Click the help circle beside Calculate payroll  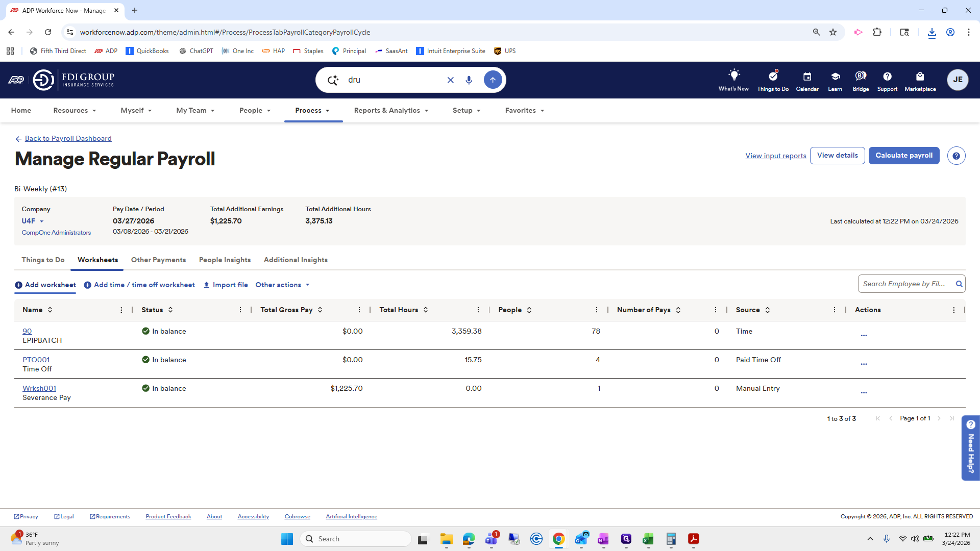956,156
